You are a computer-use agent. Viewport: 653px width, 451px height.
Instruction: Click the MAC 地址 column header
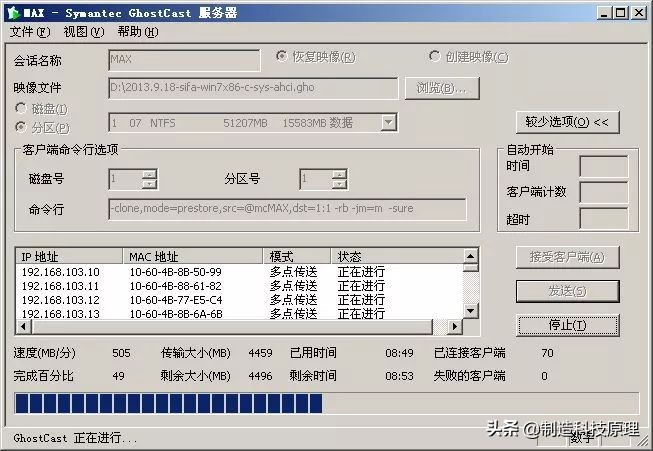click(193, 256)
